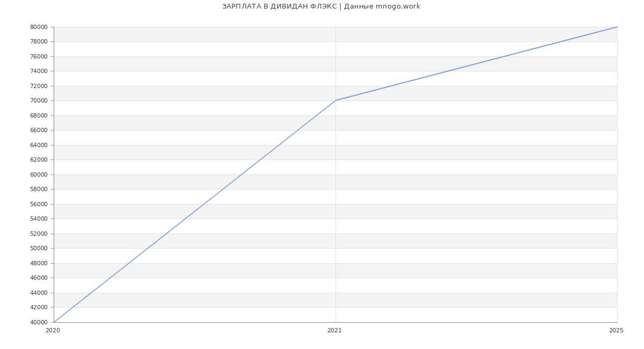Viewport: 644px width, 349px height.
Task: Click the 64000 y-axis label
Action: pos(39,145)
